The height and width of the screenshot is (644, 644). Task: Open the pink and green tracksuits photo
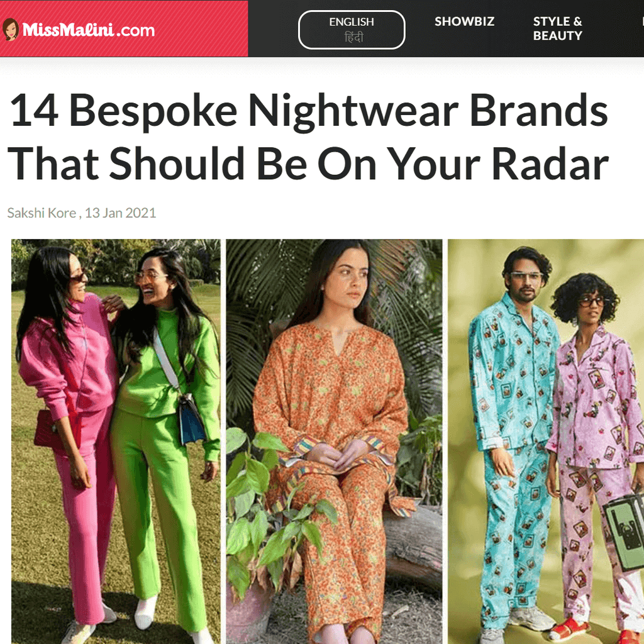coord(116,441)
